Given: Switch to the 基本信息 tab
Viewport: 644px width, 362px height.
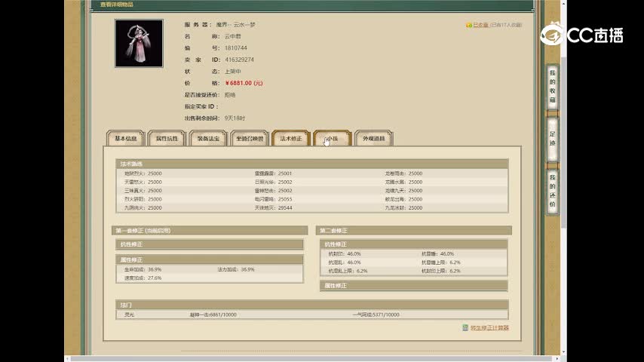Looking at the screenshot, I should pyautogui.click(x=125, y=139).
